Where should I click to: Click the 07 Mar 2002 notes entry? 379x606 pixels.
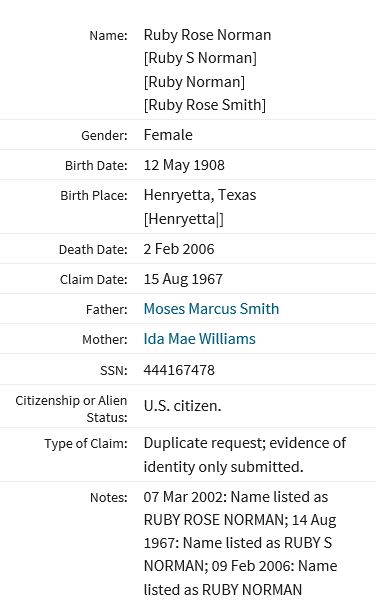click(240, 543)
